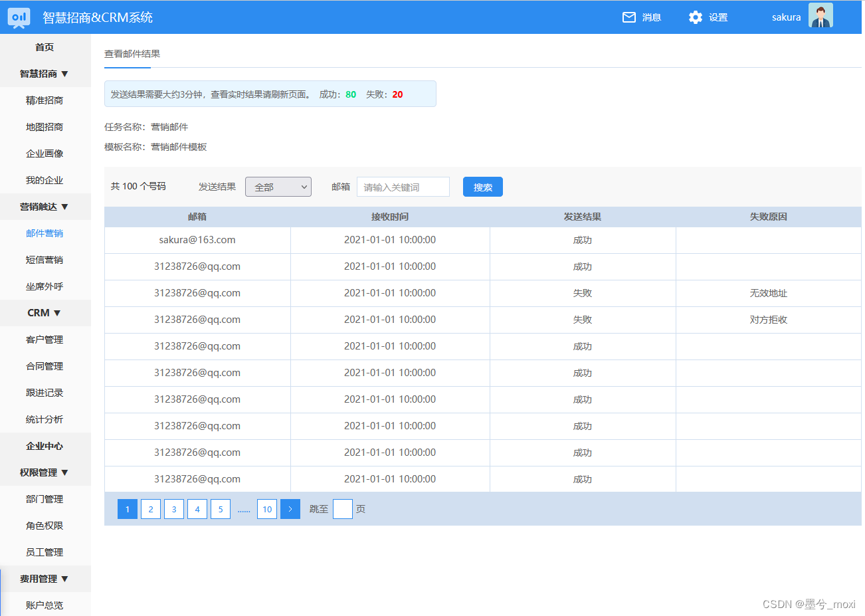Image resolution: width=865 pixels, height=616 pixels.
Task: Collapse the CRM sidebar section
Action: pos(45,313)
